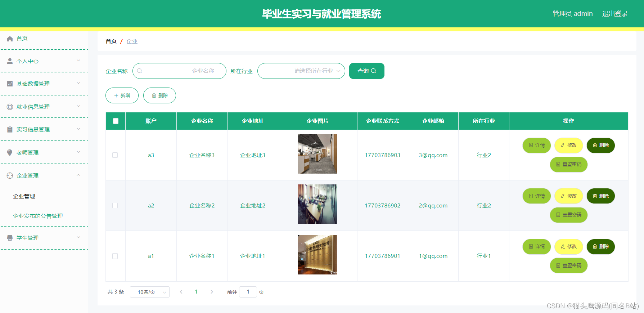Image resolution: width=644 pixels, height=313 pixels.
Task: Check the checkbox for row a3
Action: tap(115, 155)
